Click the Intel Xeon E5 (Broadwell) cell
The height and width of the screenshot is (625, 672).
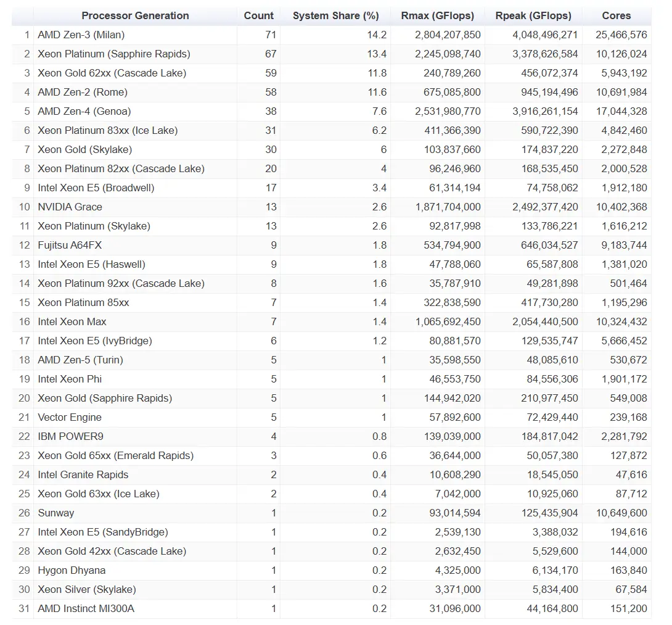(96, 188)
